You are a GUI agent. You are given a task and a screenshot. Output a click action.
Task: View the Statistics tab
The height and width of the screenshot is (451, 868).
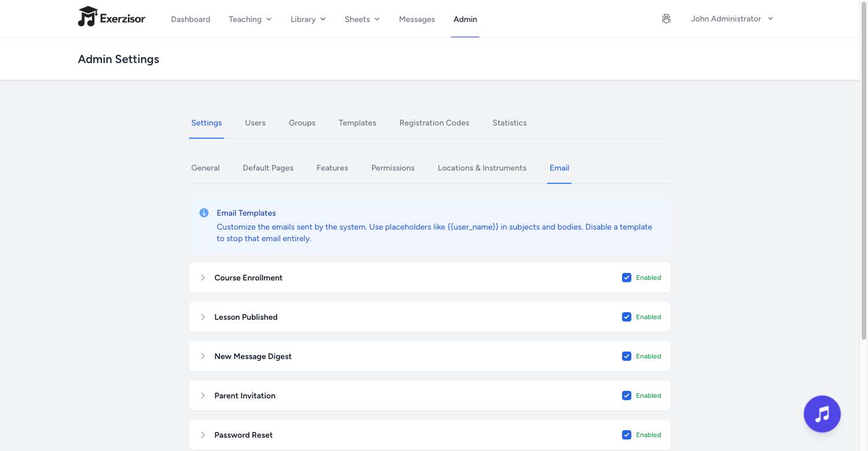coord(509,123)
